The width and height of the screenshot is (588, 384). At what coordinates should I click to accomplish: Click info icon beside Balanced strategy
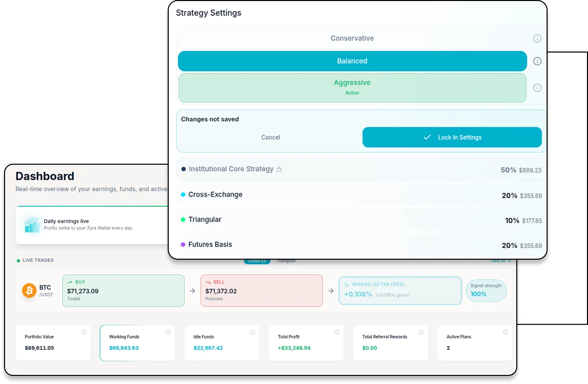[537, 61]
